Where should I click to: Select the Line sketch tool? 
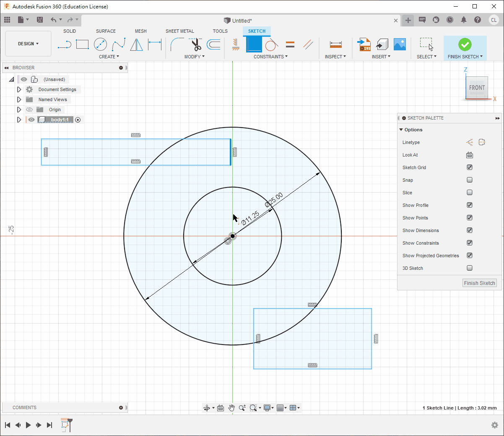coord(64,44)
